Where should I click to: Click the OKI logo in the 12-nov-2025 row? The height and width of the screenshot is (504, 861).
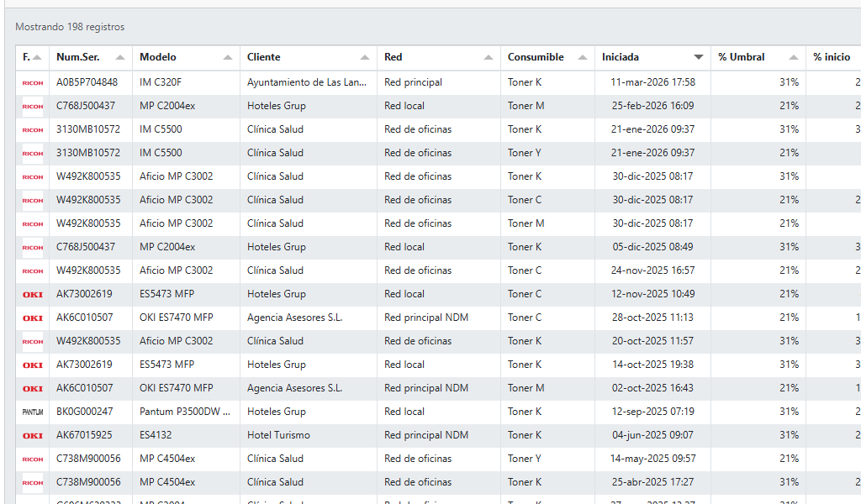pyautogui.click(x=33, y=295)
